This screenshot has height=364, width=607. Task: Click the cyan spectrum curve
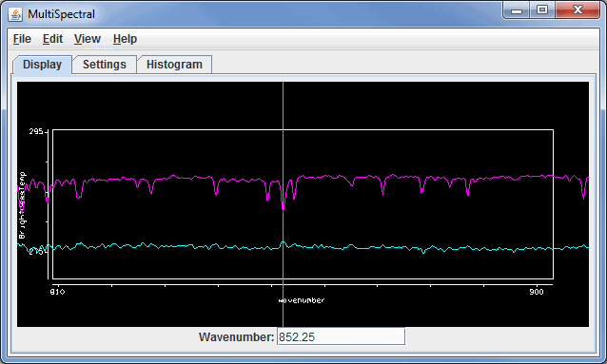pos(193,246)
